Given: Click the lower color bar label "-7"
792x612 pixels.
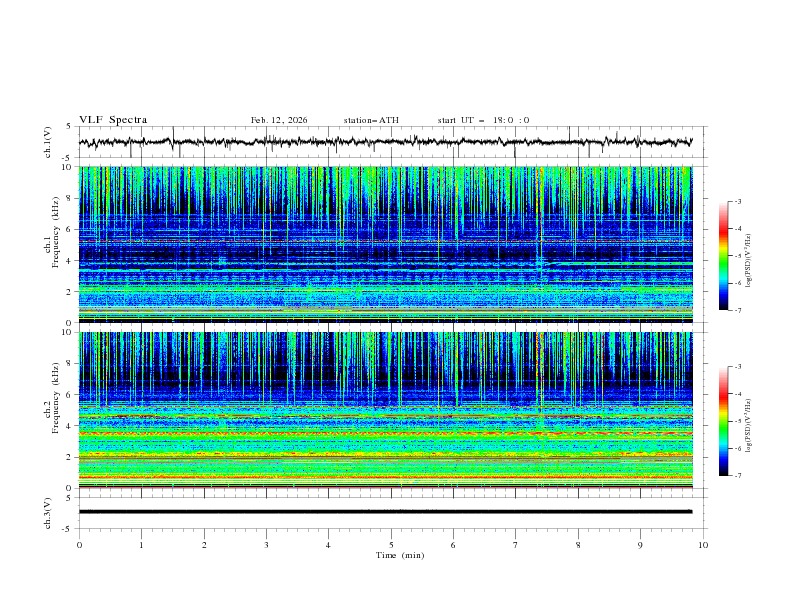Looking at the screenshot, I should click(738, 475).
